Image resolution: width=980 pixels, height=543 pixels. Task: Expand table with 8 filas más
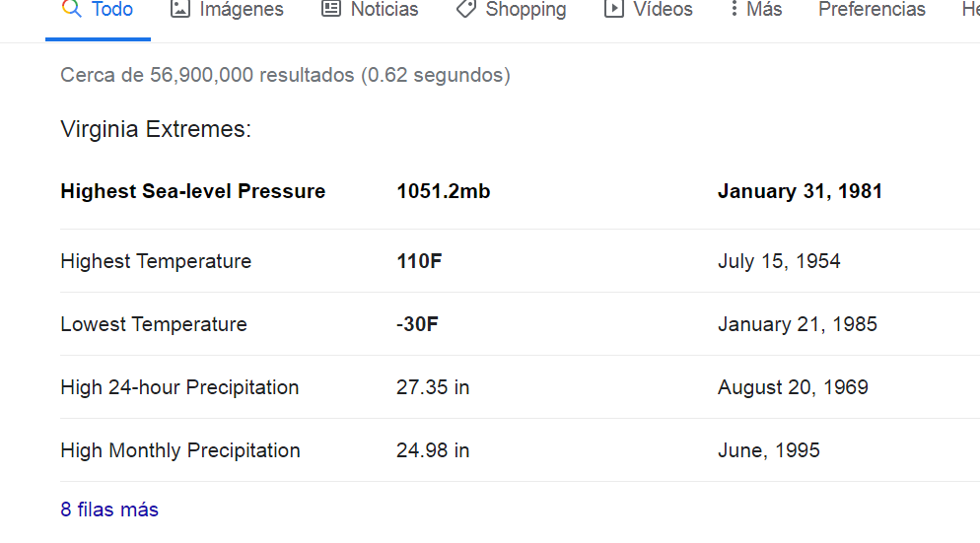click(x=109, y=509)
